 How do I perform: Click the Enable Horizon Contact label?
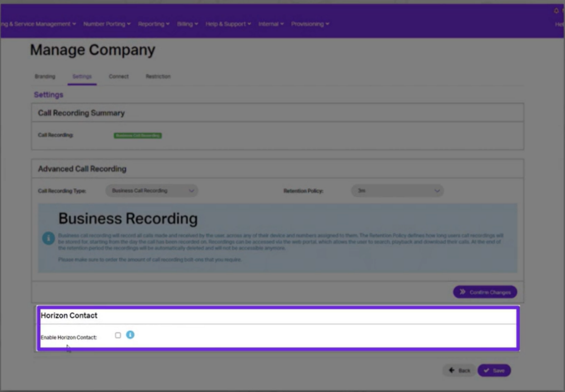pos(69,337)
